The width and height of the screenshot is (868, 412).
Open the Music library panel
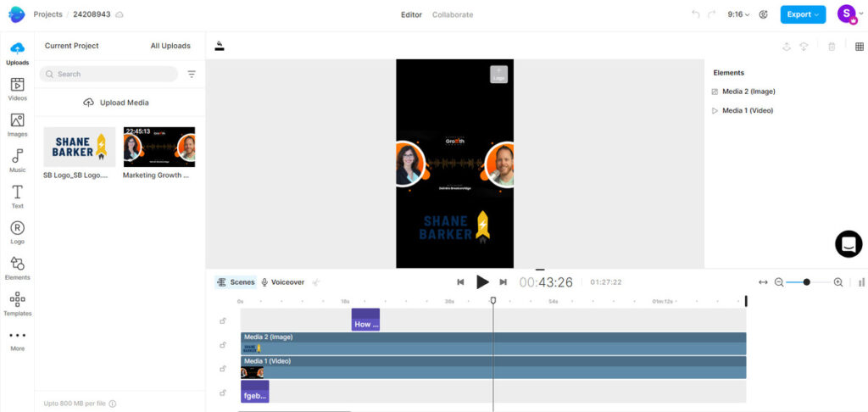pyautogui.click(x=17, y=161)
